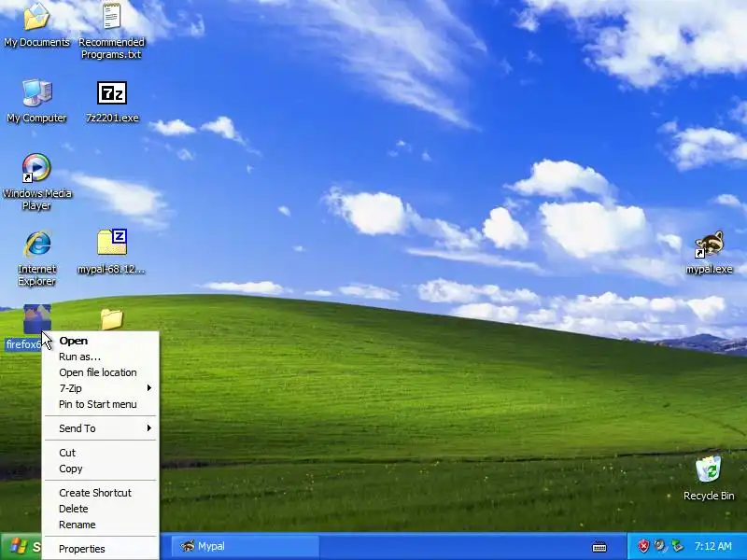Choose Open from the context menu
This screenshot has height=560, width=747.
101,341
